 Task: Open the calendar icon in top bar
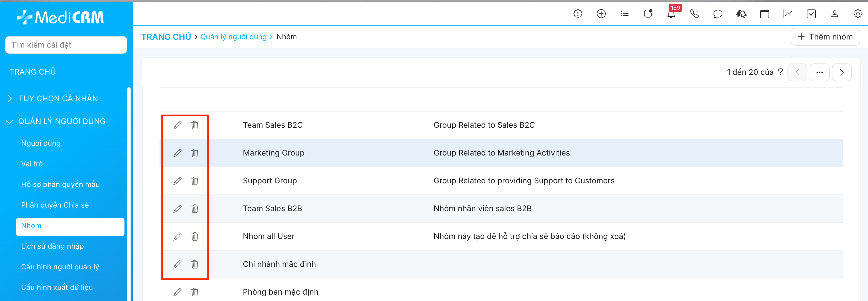point(764,14)
